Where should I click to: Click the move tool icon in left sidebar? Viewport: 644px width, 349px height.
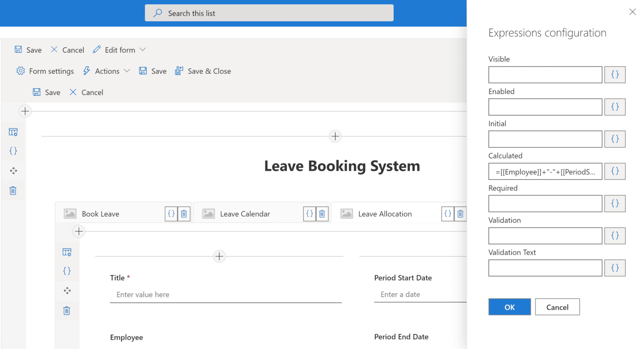[13, 170]
